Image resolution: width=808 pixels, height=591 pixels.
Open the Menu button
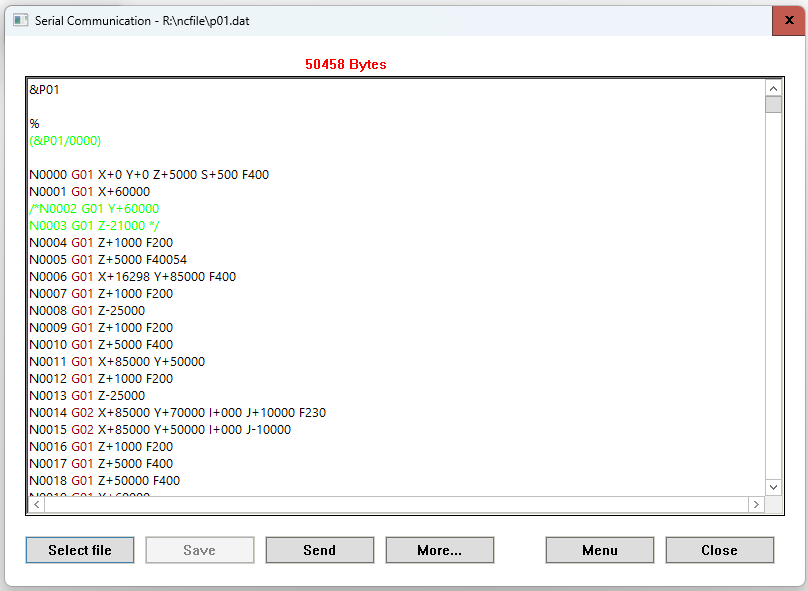click(600, 550)
